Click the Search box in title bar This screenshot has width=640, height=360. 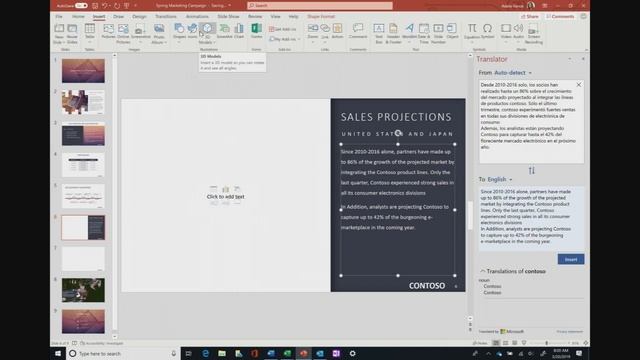click(x=320, y=6)
